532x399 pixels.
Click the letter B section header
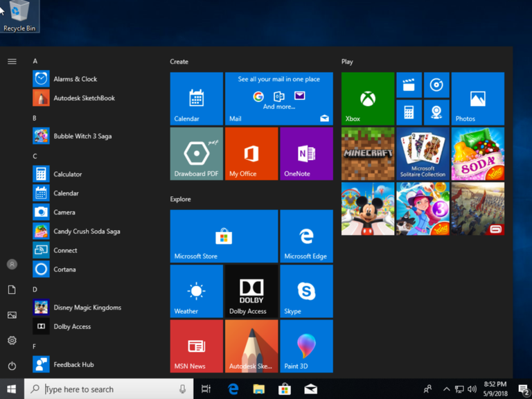point(34,118)
